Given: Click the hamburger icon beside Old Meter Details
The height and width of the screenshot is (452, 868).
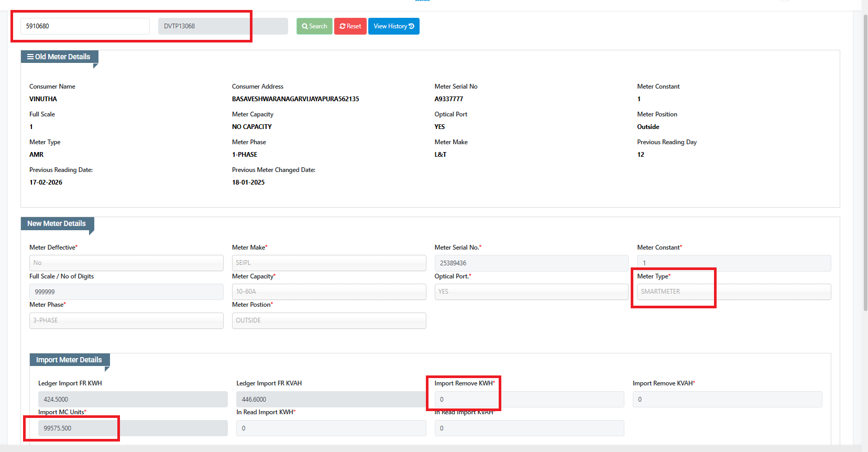Looking at the screenshot, I should coord(30,57).
